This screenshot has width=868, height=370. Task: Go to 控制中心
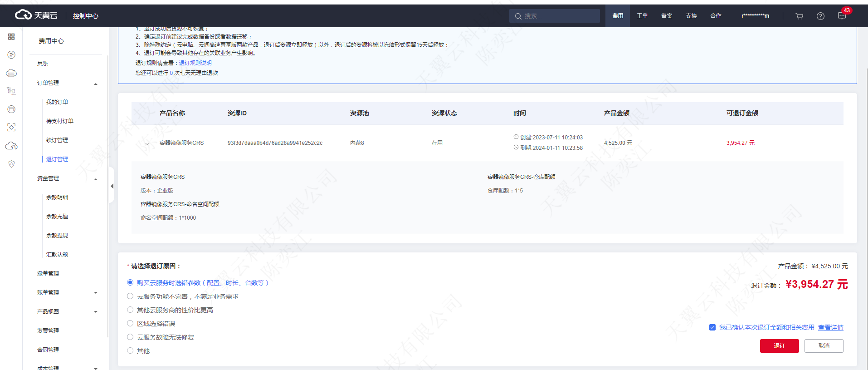[x=86, y=16]
